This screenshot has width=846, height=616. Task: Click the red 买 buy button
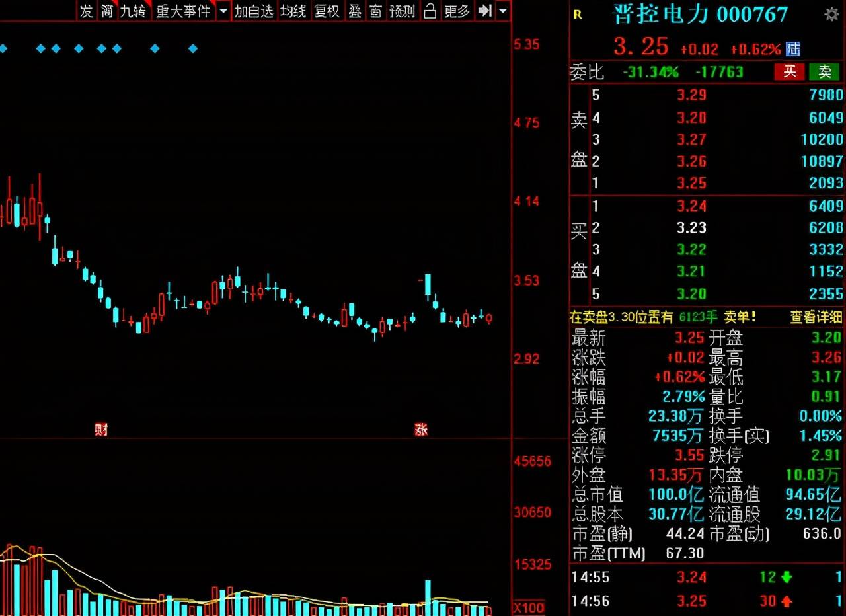pyautogui.click(x=790, y=72)
